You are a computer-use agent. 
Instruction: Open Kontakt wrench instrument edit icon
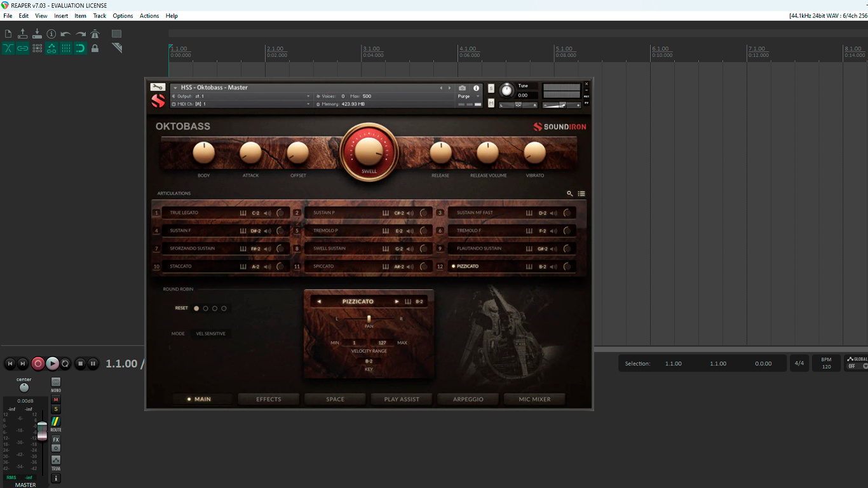point(158,87)
